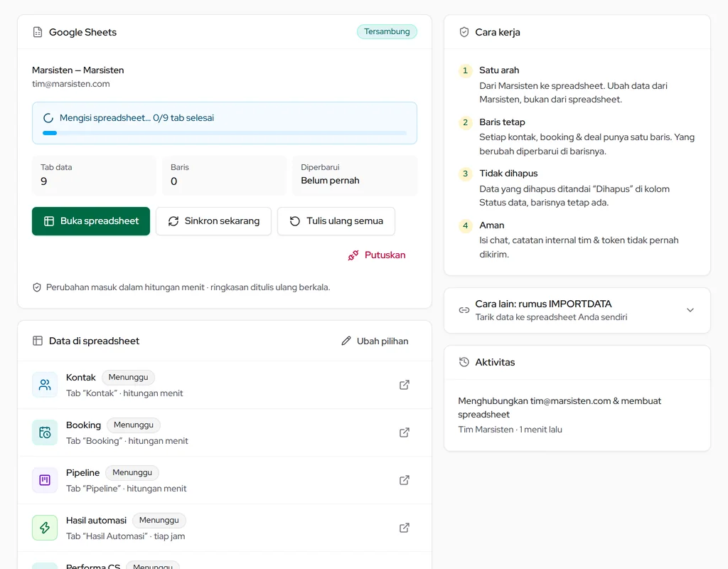Click the rewind icon in Tulis ulang semua
This screenshot has width=728, height=569.
coord(295,221)
